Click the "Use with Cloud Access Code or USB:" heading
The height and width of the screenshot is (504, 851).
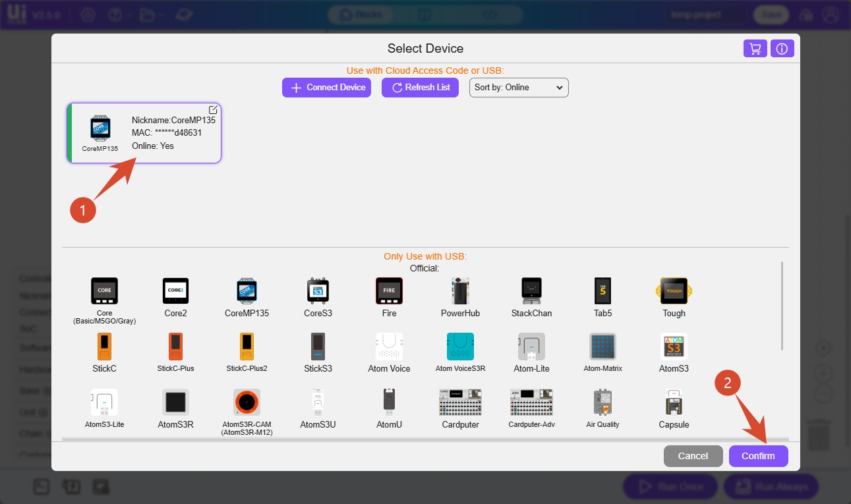[x=425, y=70]
